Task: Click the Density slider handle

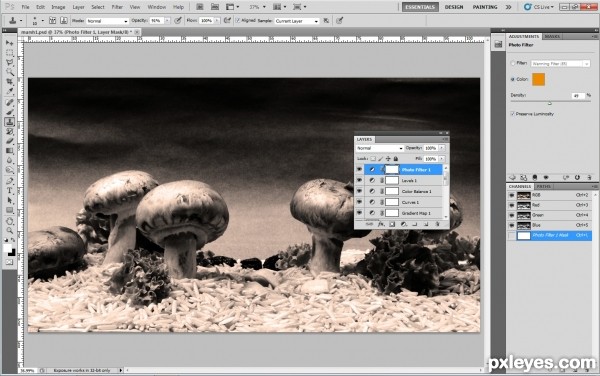Action: click(x=549, y=103)
